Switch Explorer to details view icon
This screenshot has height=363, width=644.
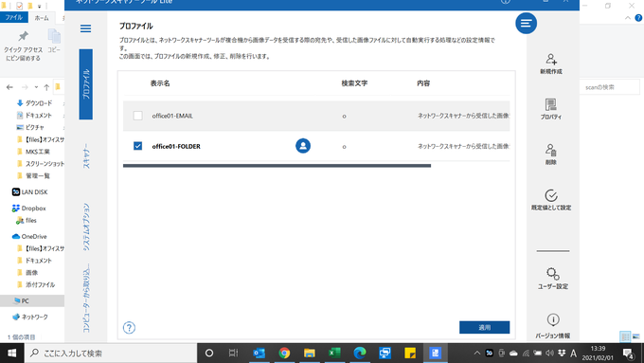pyautogui.click(x=625, y=336)
